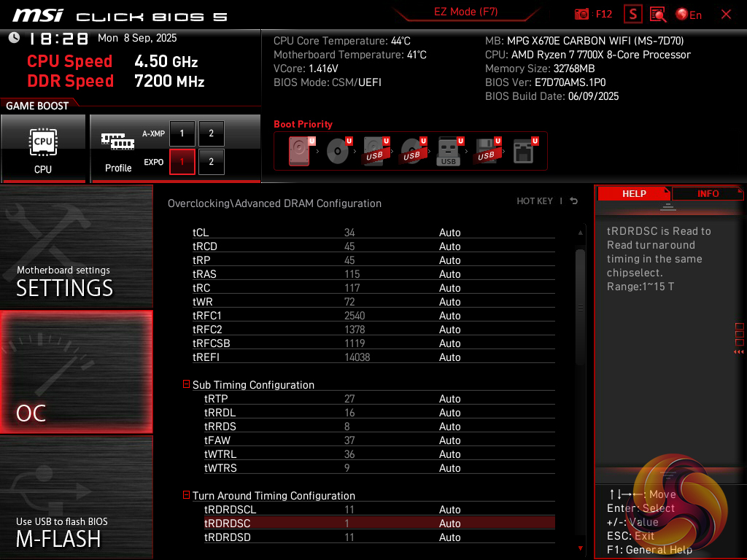Enable A-XMP profile 2
The width and height of the screenshot is (747, 560).
pyautogui.click(x=211, y=133)
